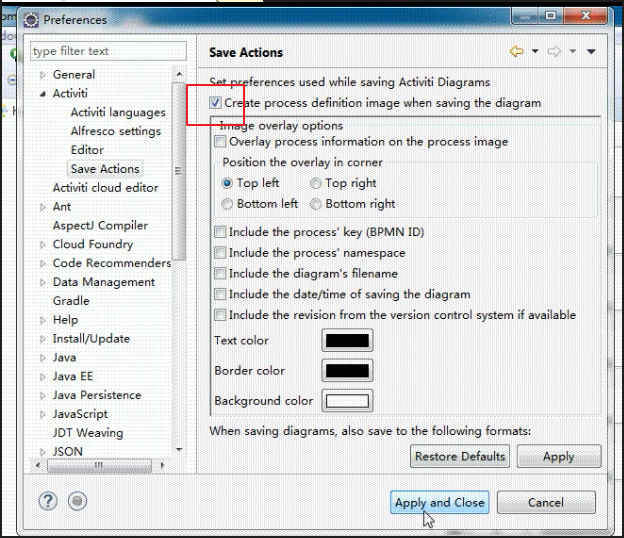Select the Editor preference page
Image resolution: width=624 pixels, height=538 pixels.
coord(87,150)
